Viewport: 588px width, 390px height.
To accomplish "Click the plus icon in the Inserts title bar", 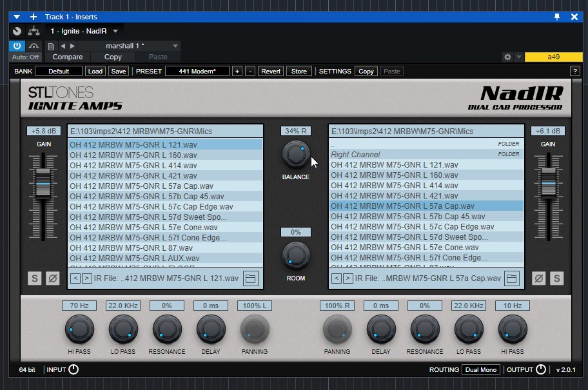I will (34, 17).
